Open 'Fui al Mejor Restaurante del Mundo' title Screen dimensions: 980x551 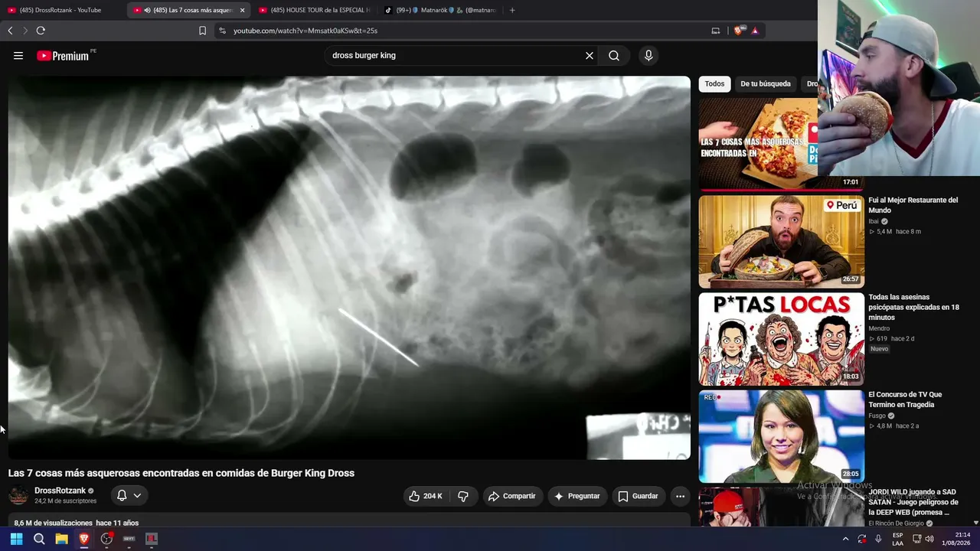tap(913, 205)
